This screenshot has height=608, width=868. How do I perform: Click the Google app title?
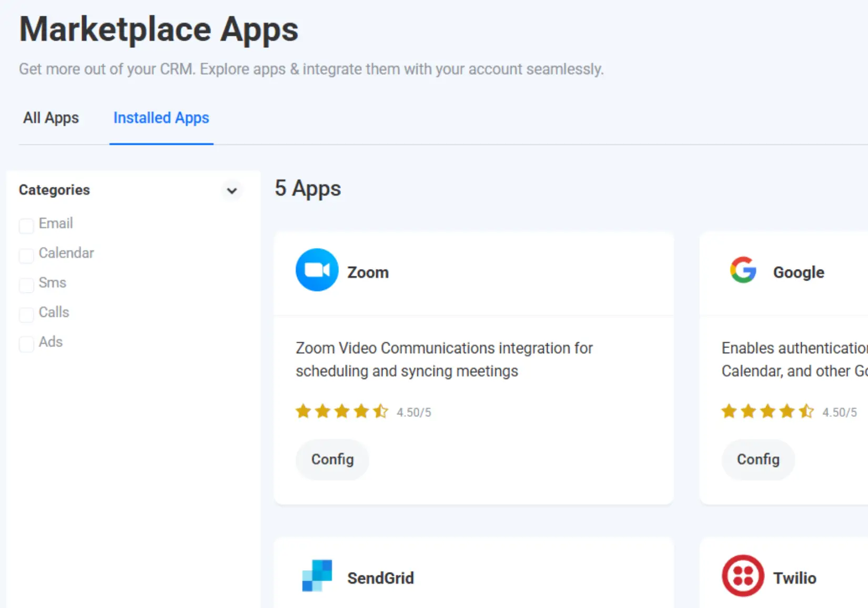[x=799, y=272]
